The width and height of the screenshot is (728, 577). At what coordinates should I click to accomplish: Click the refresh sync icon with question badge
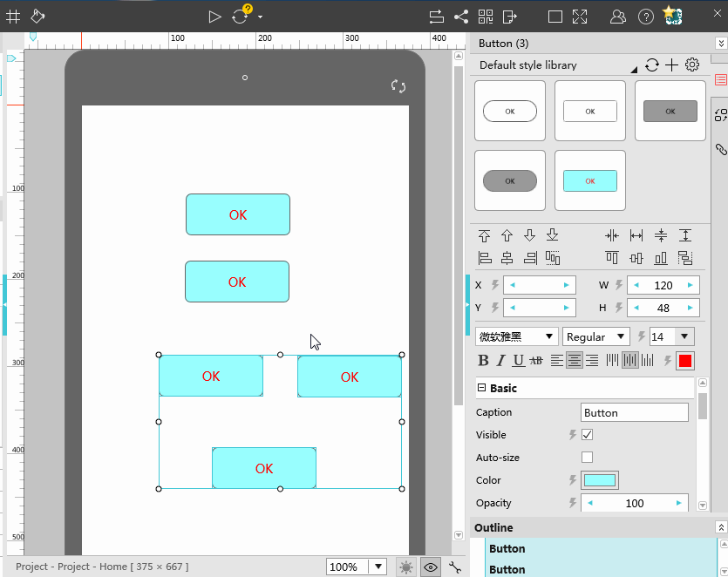tap(241, 16)
